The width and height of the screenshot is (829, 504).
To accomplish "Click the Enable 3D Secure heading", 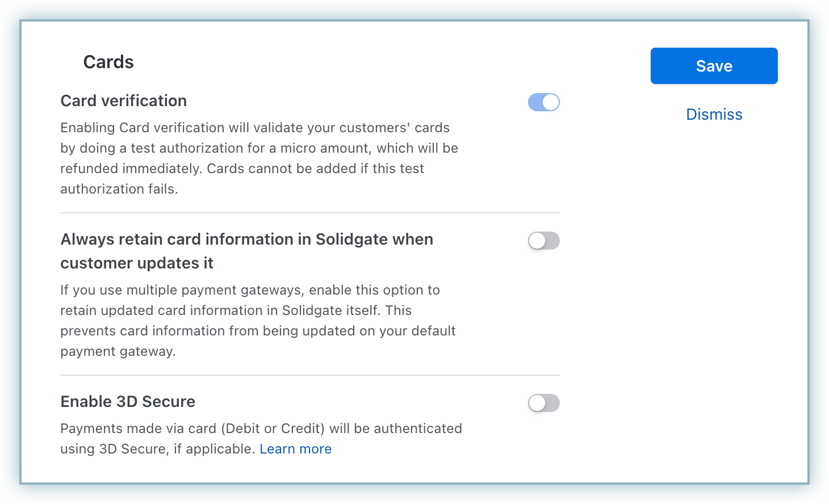I will [128, 401].
